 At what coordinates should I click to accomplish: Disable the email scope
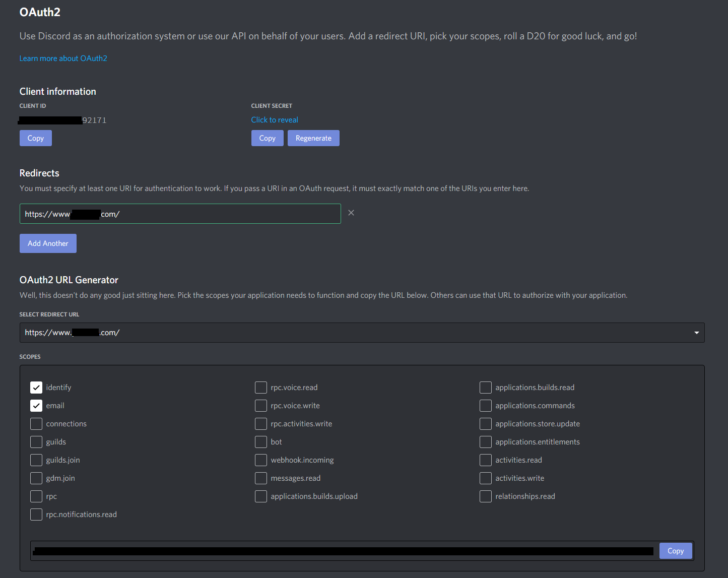point(36,405)
